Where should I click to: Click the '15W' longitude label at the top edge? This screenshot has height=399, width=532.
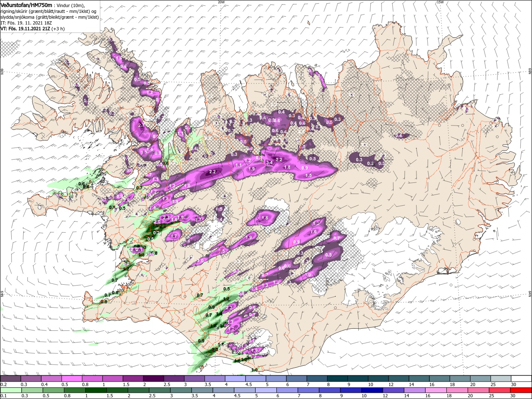coord(440,2)
